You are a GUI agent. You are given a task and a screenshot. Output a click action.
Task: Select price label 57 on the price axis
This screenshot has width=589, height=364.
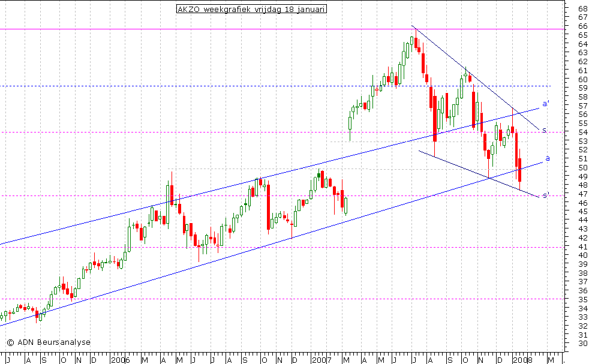pos(583,106)
